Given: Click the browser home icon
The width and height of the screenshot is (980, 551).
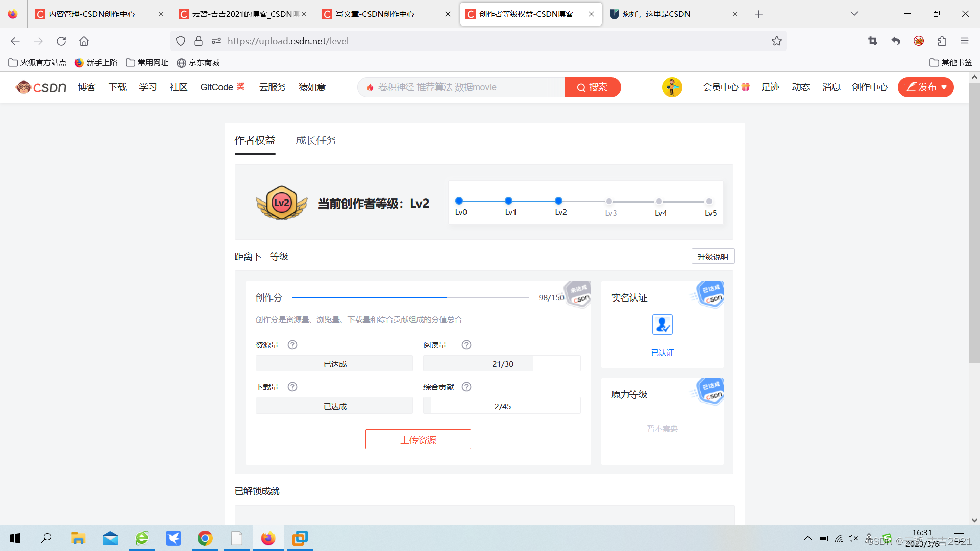Looking at the screenshot, I should pyautogui.click(x=84, y=41).
